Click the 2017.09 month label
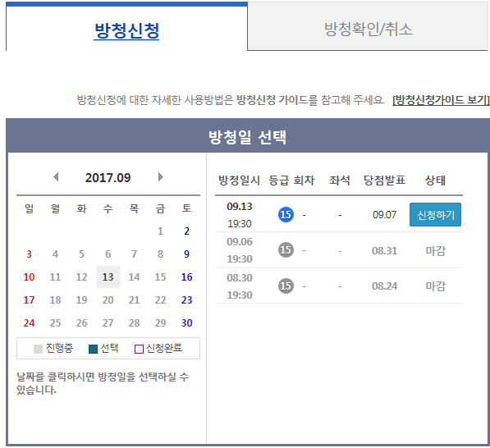 click(108, 178)
